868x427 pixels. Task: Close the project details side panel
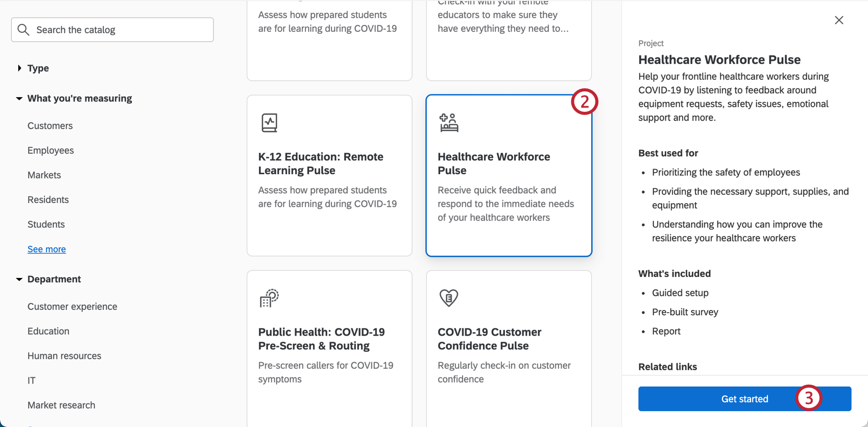[x=839, y=20]
